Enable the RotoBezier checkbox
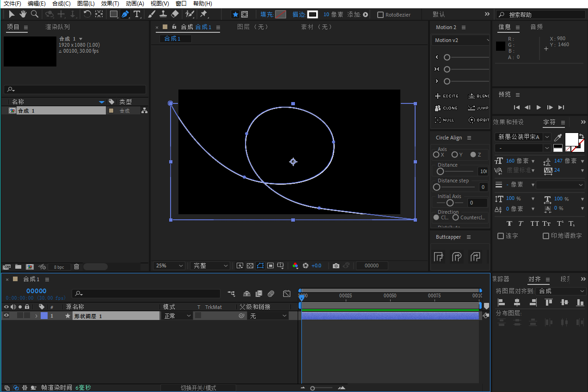Viewport: 588px width, 392px height. coord(380,15)
